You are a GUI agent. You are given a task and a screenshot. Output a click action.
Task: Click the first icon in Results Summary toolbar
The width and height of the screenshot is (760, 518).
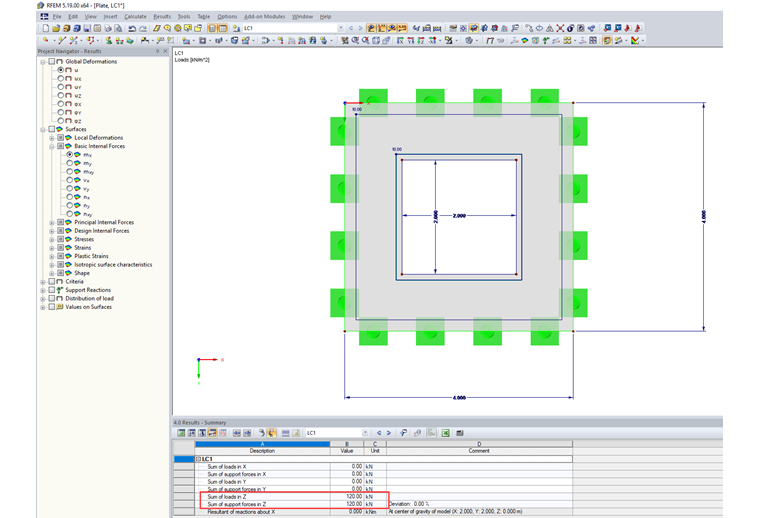click(x=181, y=433)
